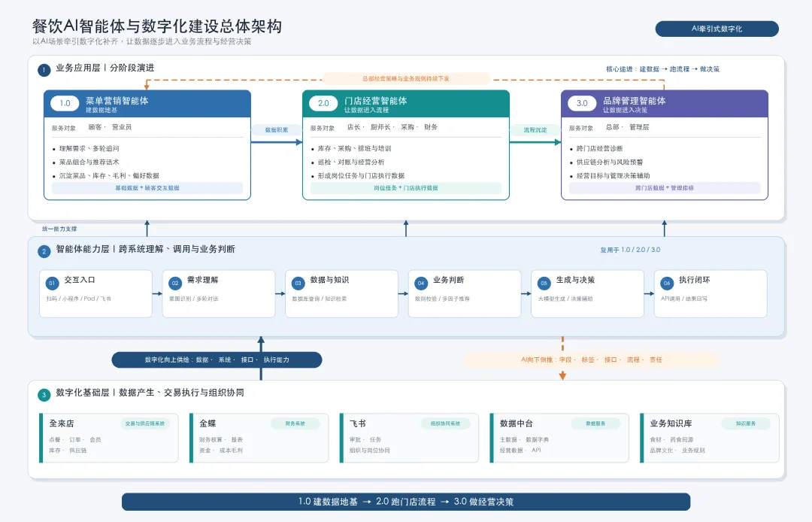
Task: Click the '顾客 · 营业员' service target text
Action: click(x=110, y=127)
